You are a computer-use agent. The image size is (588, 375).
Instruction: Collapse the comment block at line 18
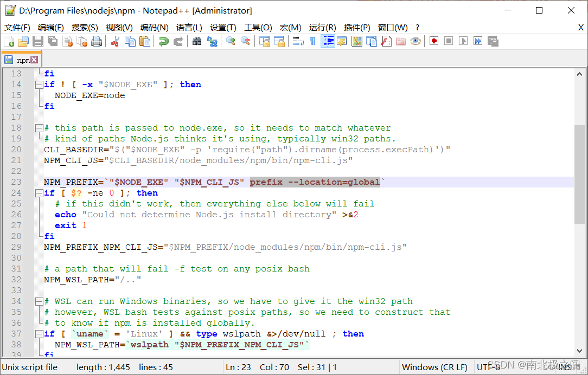[x=39, y=128]
